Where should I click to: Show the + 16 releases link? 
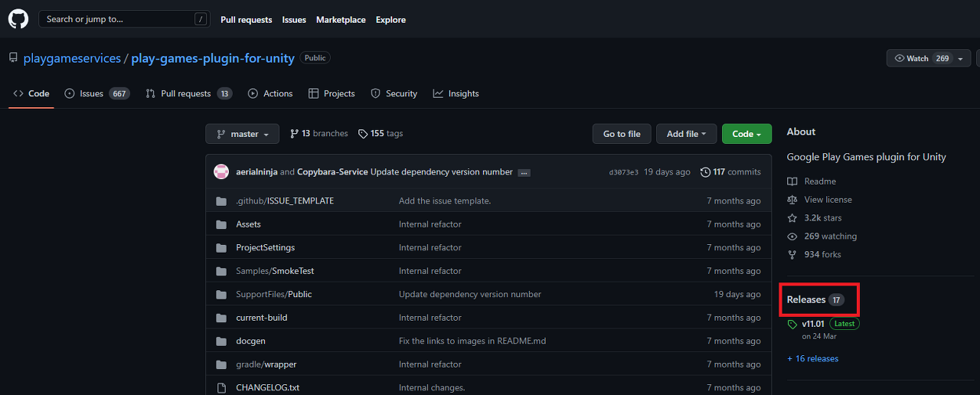point(812,359)
